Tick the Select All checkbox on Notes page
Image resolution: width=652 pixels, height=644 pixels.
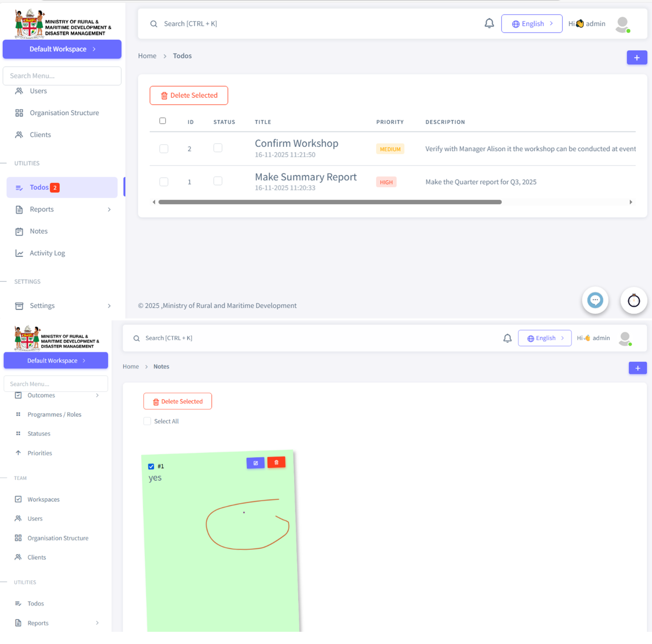coord(147,421)
